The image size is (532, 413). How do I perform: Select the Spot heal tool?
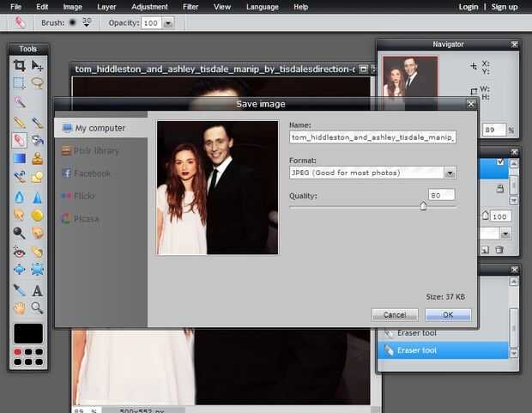click(x=37, y=252)
